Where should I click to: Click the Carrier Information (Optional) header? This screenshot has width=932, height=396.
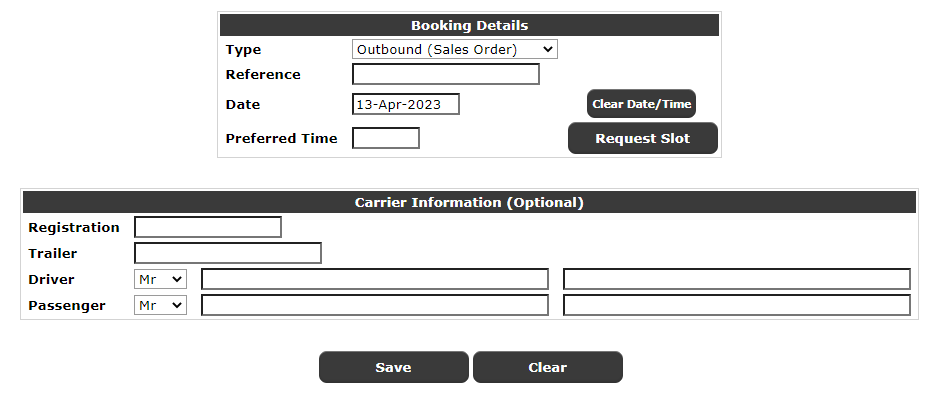[x=470, y=202]
